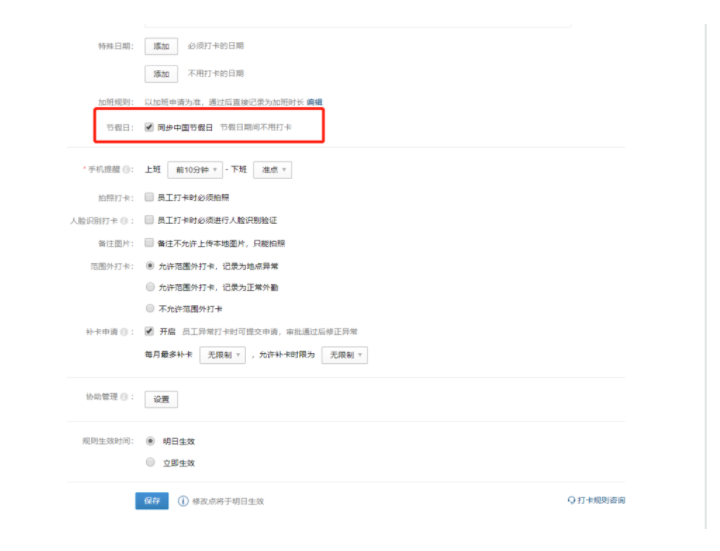Click 必须打卡的日期 hint text
Image resolution: width=720 pixels, height=551 pixels.
tap(216, 46)
